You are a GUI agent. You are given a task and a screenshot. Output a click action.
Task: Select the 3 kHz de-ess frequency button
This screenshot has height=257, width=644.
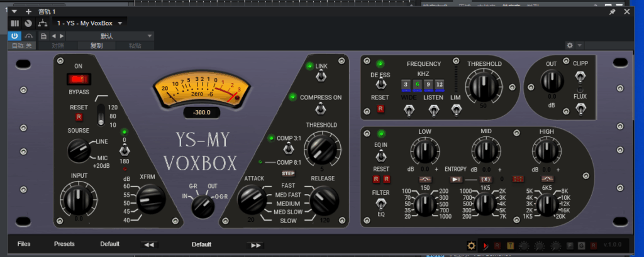pyautogui.click(x=406, y=85)
